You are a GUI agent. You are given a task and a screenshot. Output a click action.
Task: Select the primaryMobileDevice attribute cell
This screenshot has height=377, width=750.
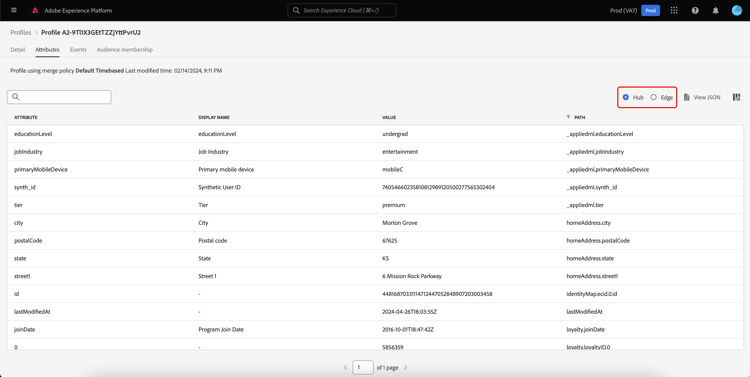[x=41, y=169]
